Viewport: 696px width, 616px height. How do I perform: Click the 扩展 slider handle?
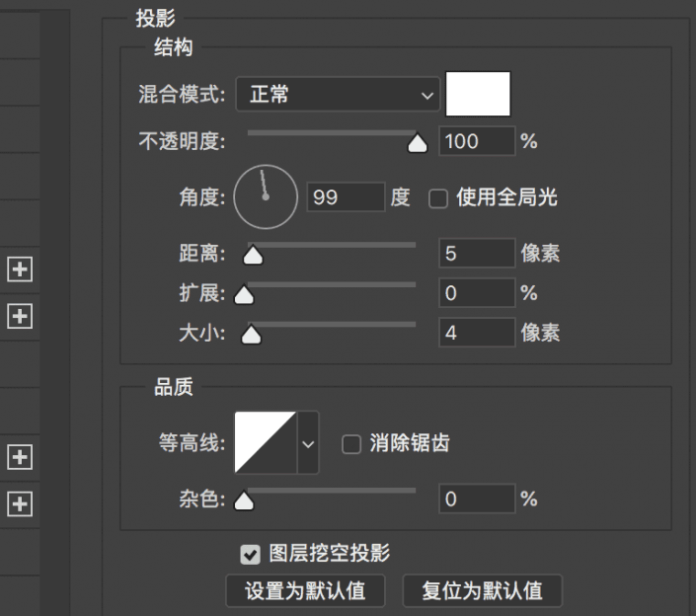tap(244, 295)
